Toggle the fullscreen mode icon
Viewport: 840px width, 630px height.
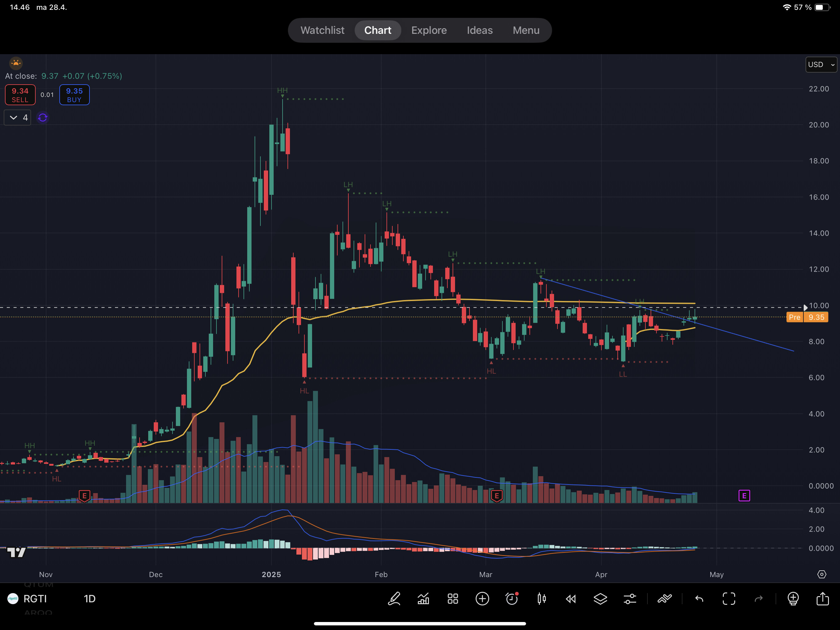point(729,599)
